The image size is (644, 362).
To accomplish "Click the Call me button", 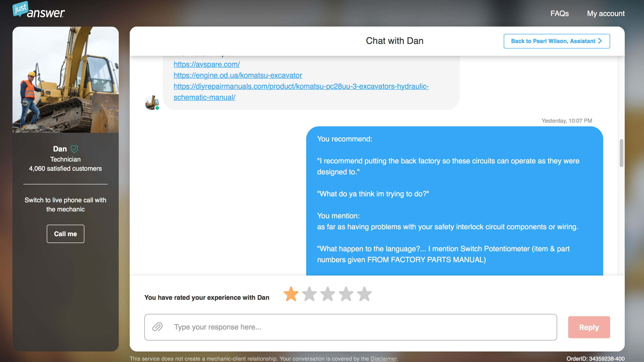I will 65,234.
